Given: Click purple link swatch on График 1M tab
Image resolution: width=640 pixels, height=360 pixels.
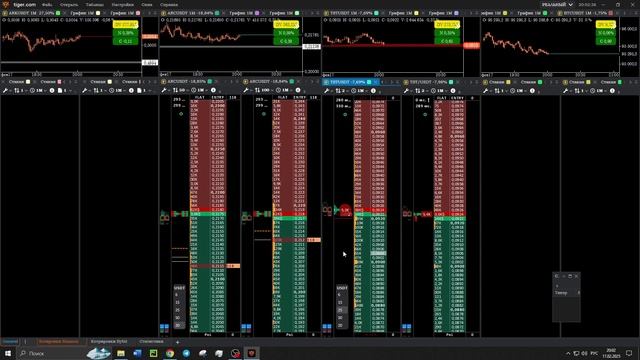Looking at the screenshot, I should pos(257,13).
